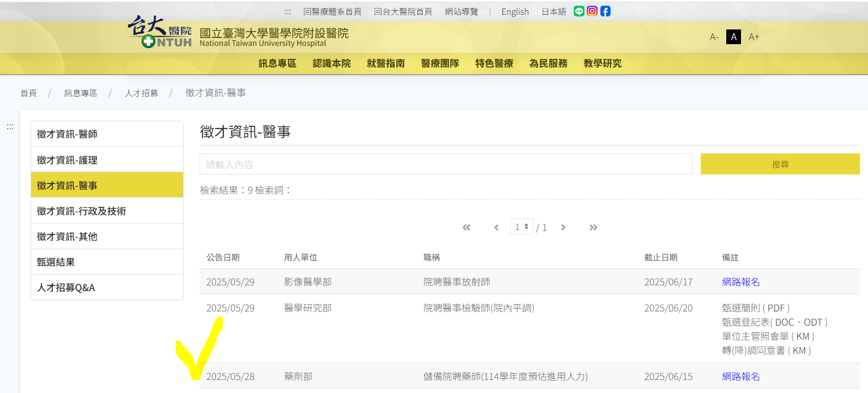Increase font size with A+

coord(754,37)
